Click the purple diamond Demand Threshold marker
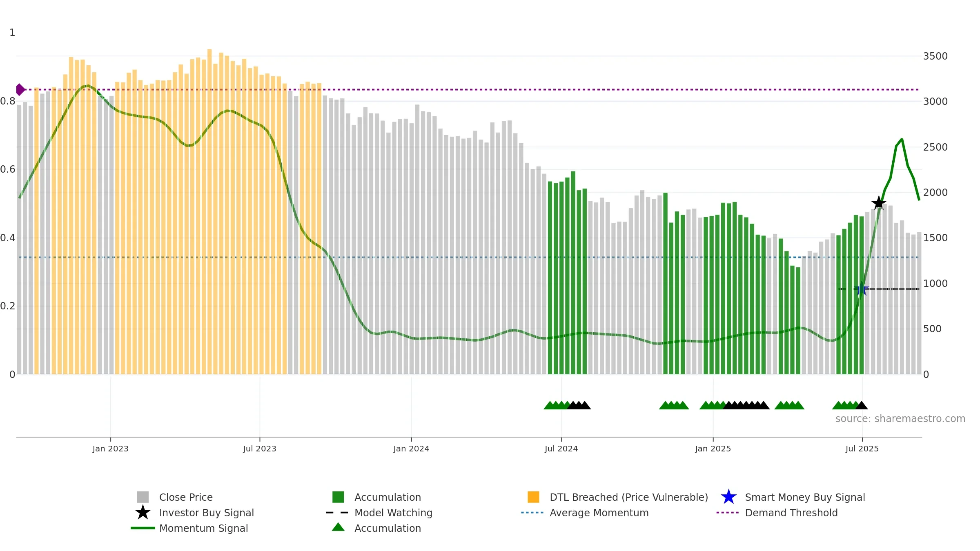This screenshot has height=551, width=980. tap(20, 89)
